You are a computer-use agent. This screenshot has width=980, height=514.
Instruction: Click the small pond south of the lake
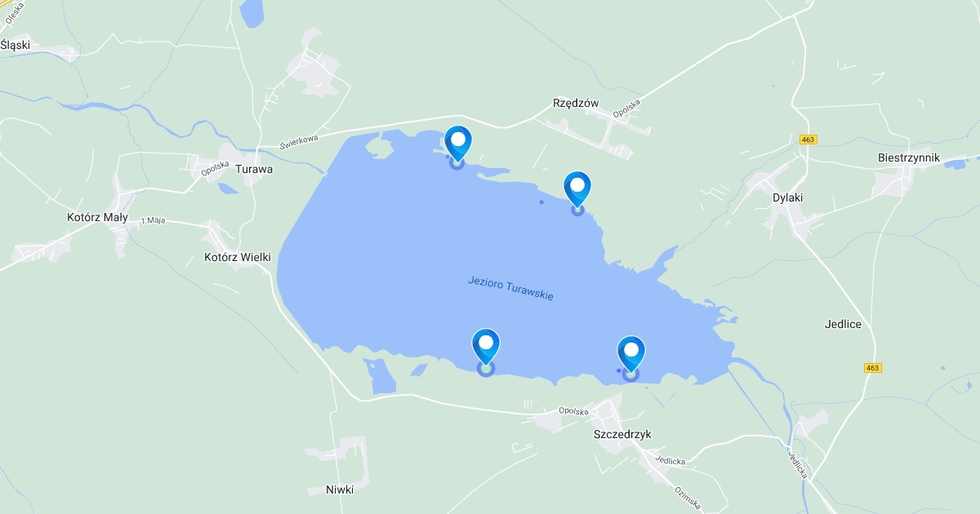[380, 376]
